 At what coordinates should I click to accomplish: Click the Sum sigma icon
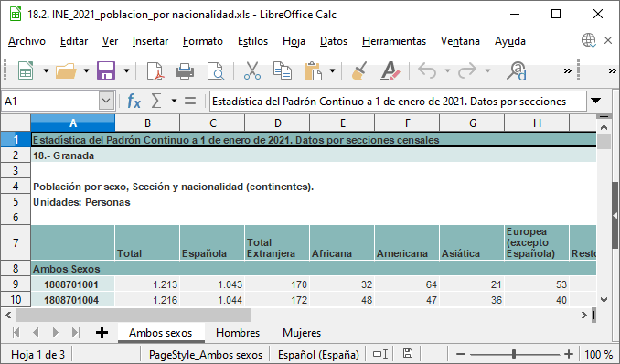(x=156, y=102)
